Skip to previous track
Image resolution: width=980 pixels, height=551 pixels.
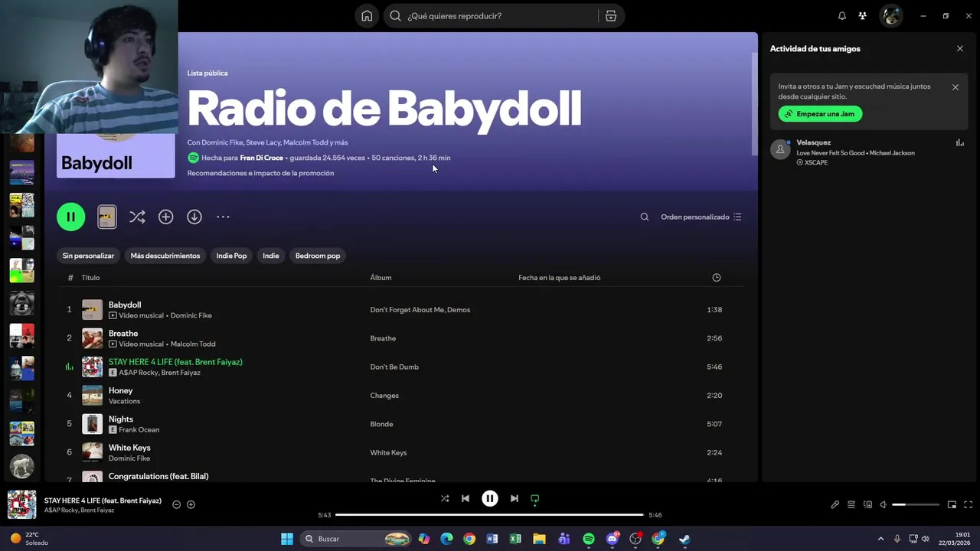click(465, 498)
